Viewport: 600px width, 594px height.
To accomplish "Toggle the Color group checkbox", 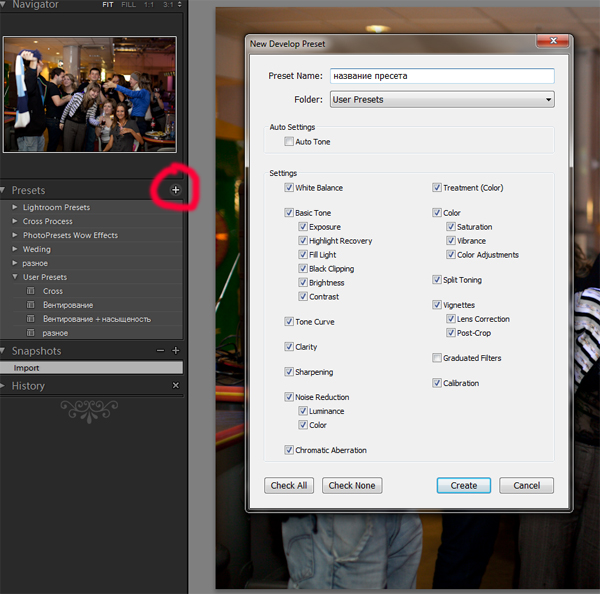I will pyautogui.click(x=437, y=213).
